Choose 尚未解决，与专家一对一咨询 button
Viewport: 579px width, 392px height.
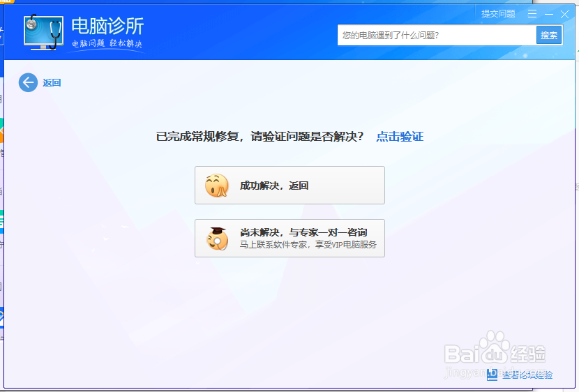coord(290,238)
